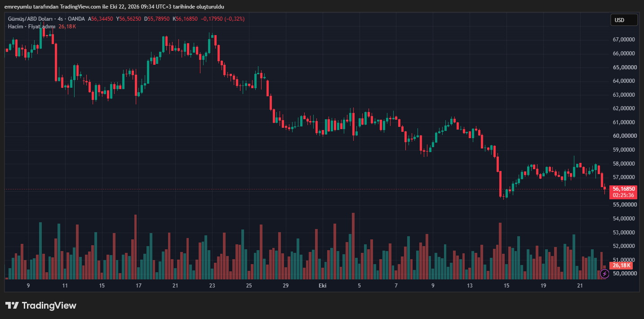Click the 59,00000 price axis label
The width and height of the screenshot is (644, 319).
click(624, 150)
